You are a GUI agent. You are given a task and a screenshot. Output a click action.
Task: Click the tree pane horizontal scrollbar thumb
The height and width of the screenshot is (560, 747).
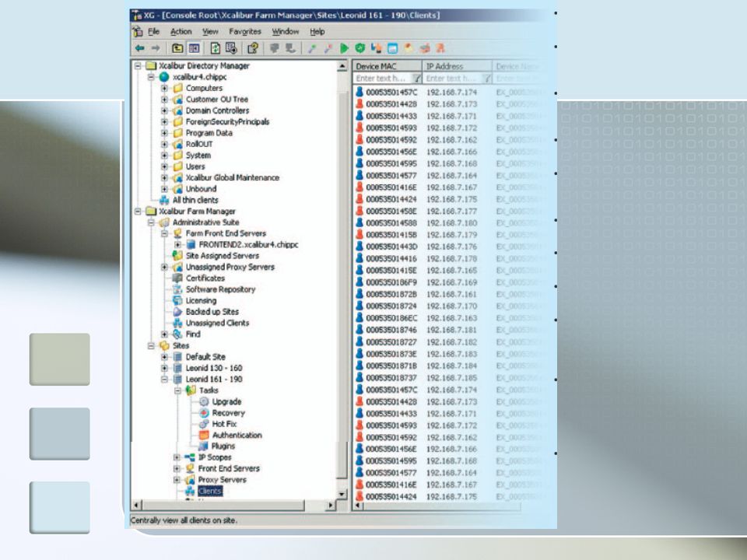tap(223, 505)
